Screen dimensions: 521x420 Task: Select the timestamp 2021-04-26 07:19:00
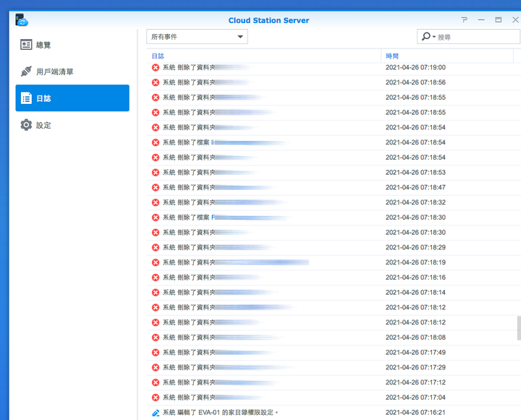tap(415, 67)
